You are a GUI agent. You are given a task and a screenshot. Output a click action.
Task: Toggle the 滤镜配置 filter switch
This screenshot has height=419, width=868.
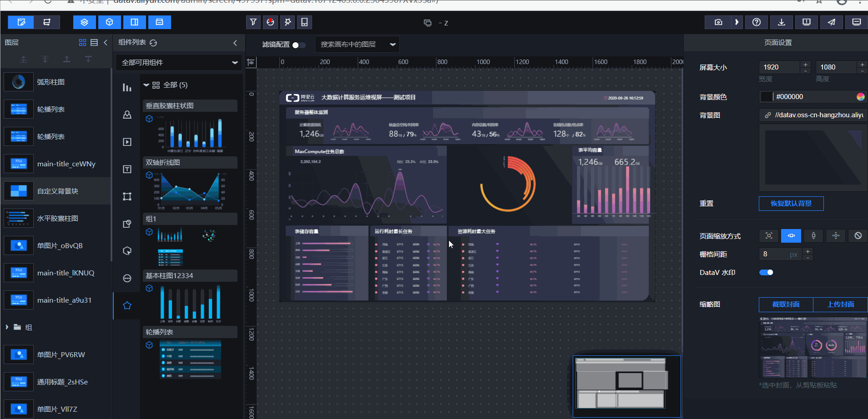299,45
